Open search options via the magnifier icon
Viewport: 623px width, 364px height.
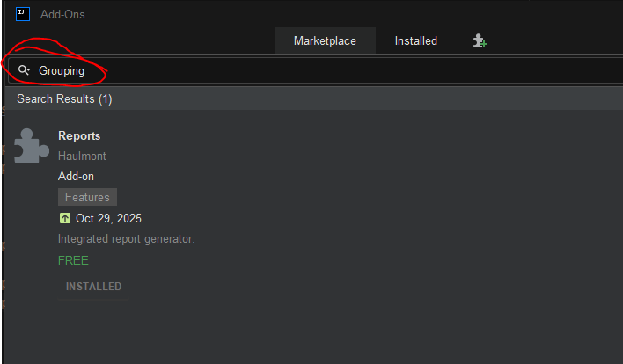(24, 70)
